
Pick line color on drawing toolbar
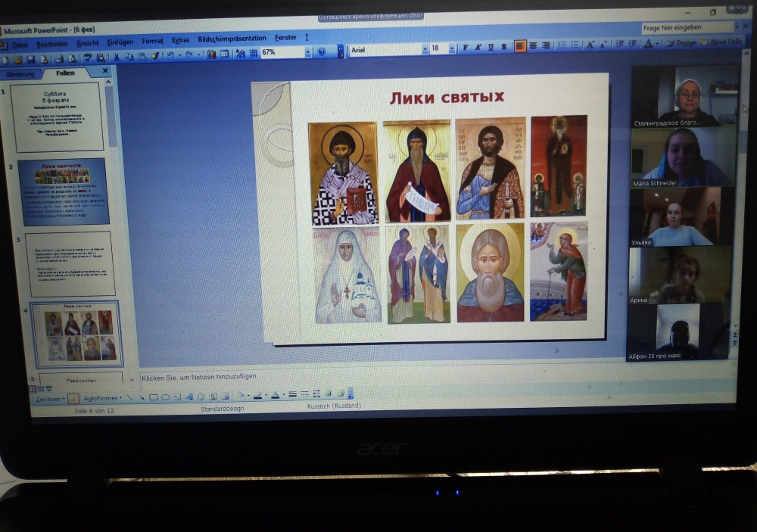click(258, 396)
